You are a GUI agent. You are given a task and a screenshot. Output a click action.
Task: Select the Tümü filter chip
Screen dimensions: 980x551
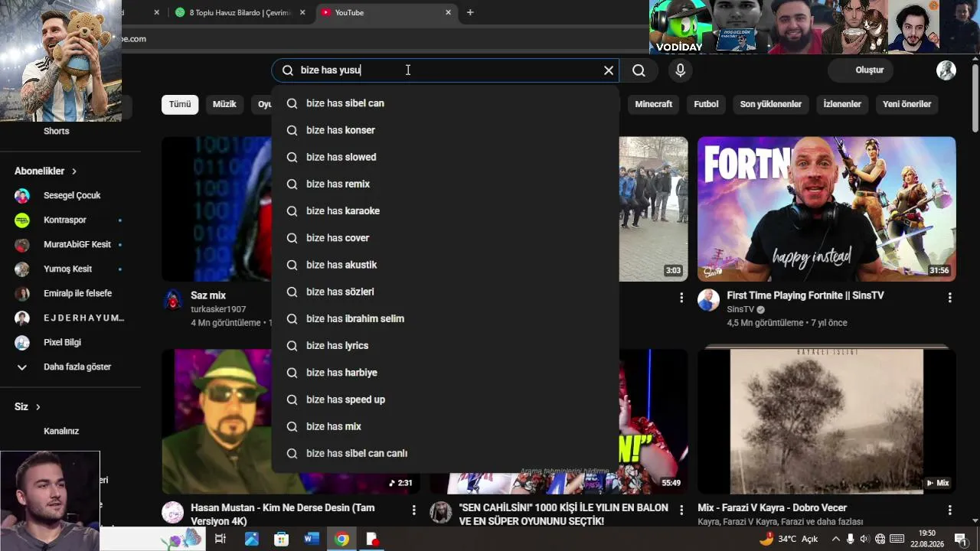coord(180,104)
